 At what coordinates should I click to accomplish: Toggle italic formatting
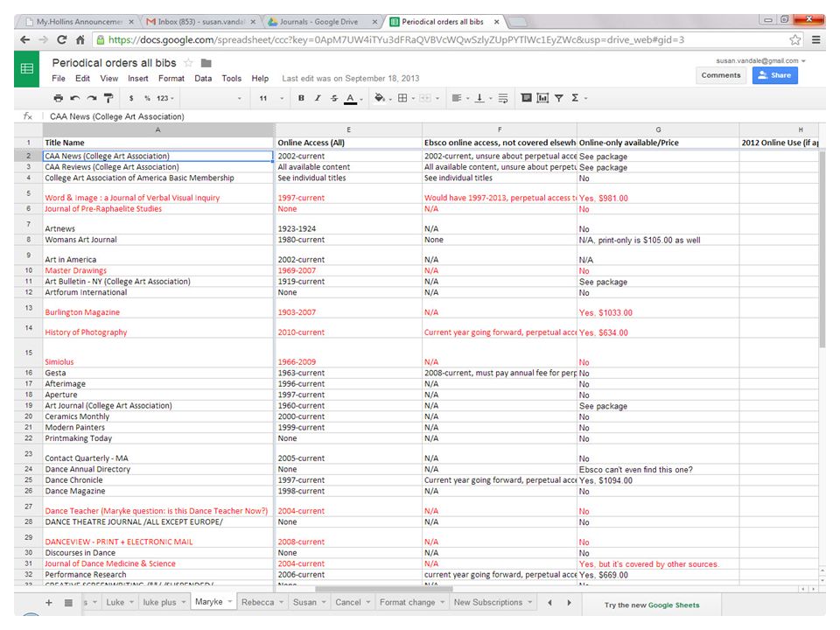318,98
